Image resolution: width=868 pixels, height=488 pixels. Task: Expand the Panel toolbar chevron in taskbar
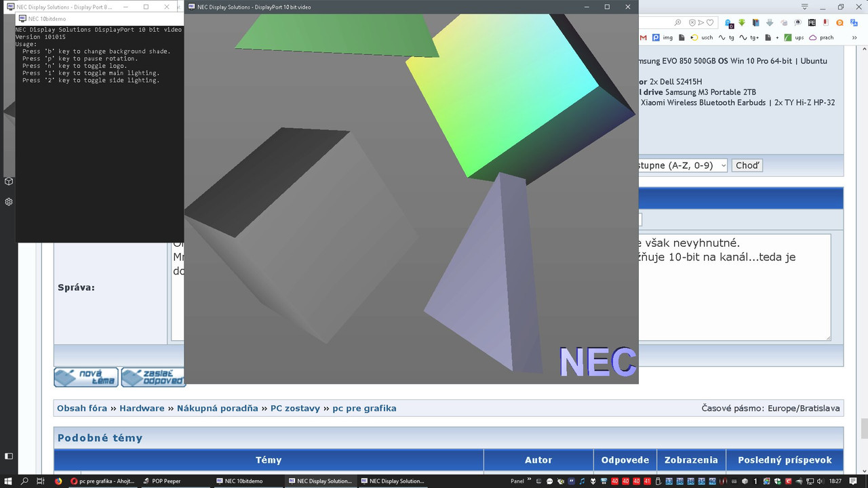529,479
